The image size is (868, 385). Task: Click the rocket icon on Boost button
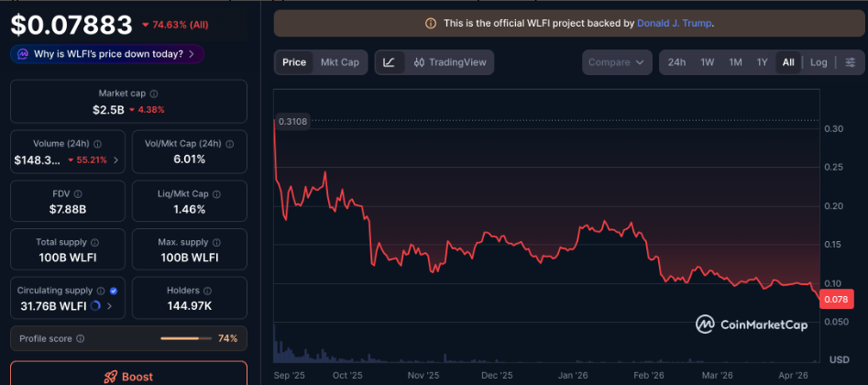111,378
